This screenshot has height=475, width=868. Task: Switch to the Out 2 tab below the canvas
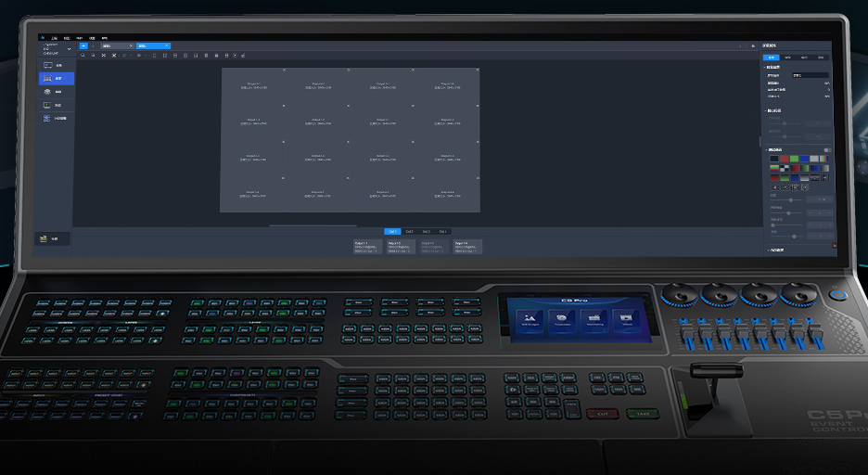pyautogui.click(x=410, y=231)
